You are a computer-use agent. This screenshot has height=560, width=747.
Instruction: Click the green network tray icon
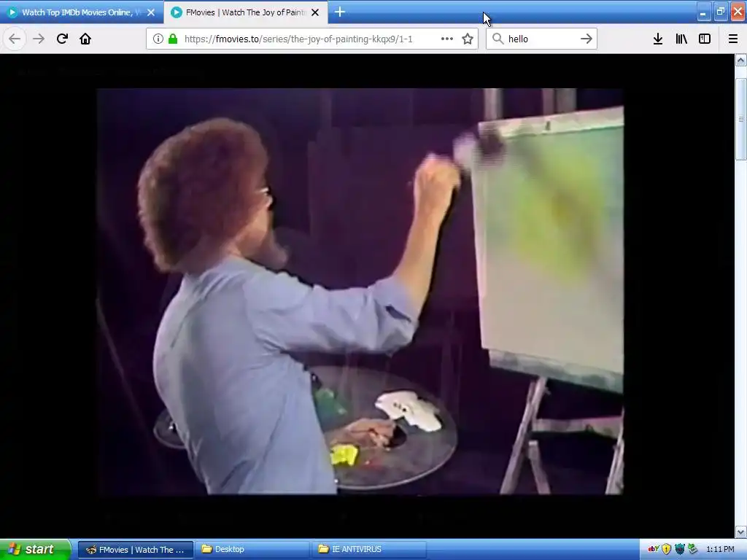(693, 550)
